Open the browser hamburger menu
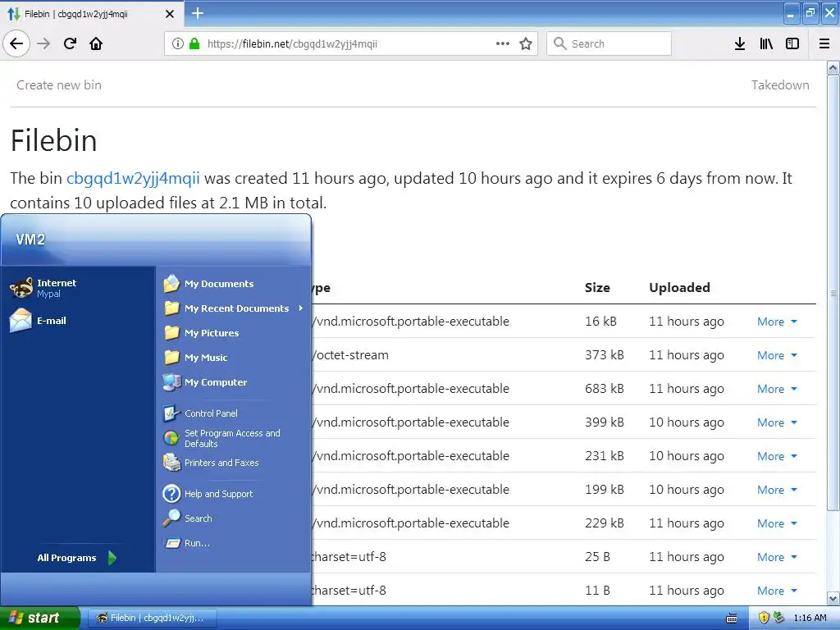This screenshot has width=840, height=630. (x=824, y=43)
